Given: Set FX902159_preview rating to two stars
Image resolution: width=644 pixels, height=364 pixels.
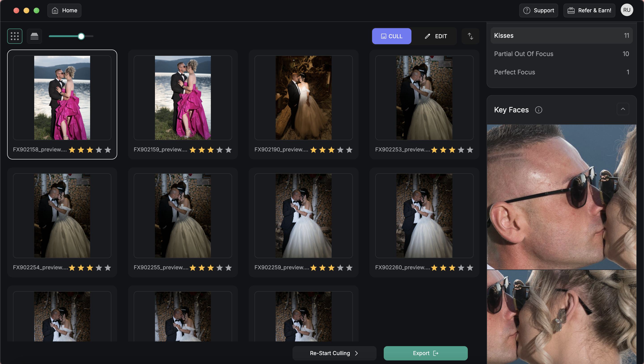Looking at the screenshot, I should click(x=202, y=150).
